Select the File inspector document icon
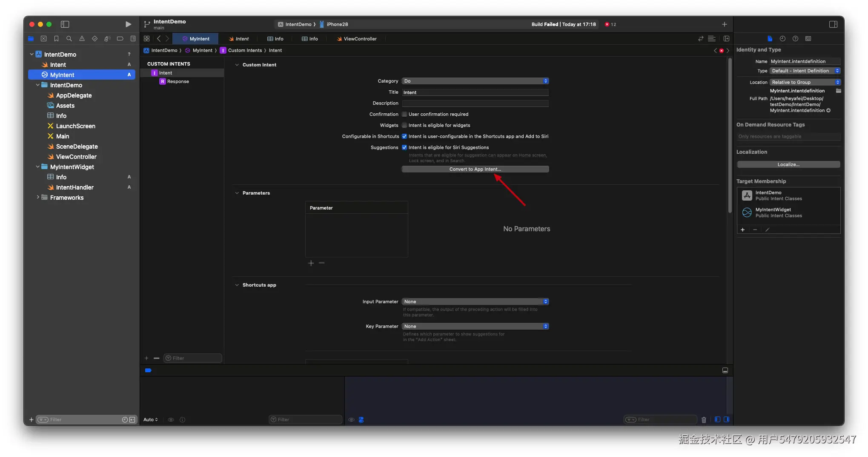868x457 pixels. [770, 39]
